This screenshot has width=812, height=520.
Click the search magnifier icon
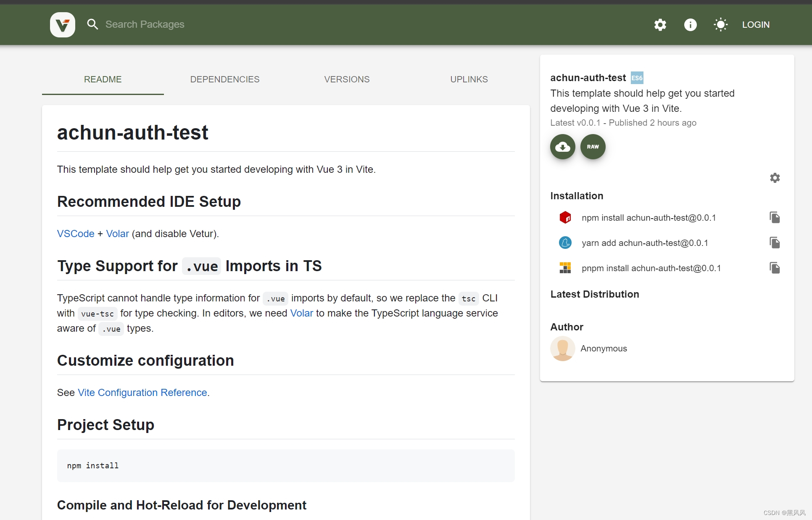click(x=92, y=24)
